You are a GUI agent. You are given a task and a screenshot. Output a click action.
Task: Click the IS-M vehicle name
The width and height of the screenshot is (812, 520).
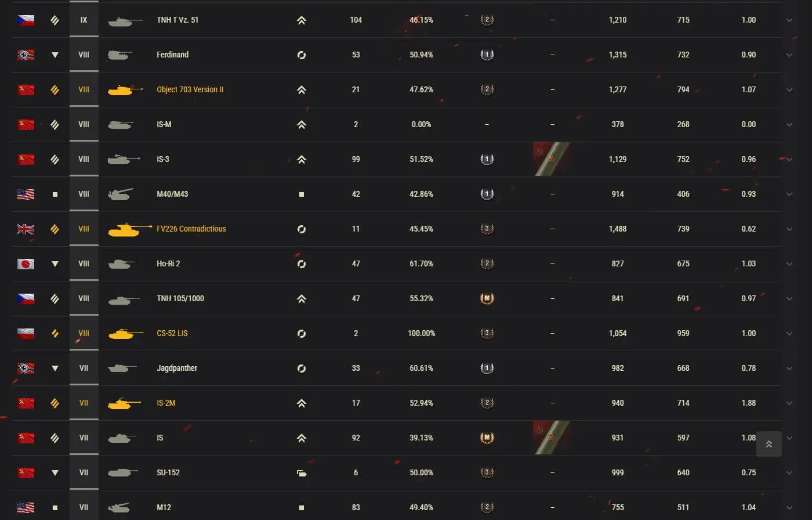[x=164, y=124]
